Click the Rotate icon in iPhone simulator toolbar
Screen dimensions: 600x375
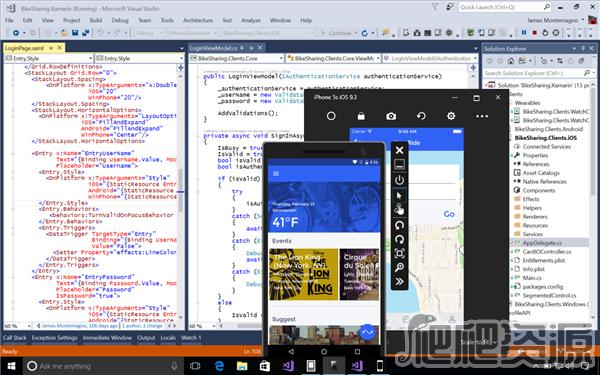pos(421,116)
